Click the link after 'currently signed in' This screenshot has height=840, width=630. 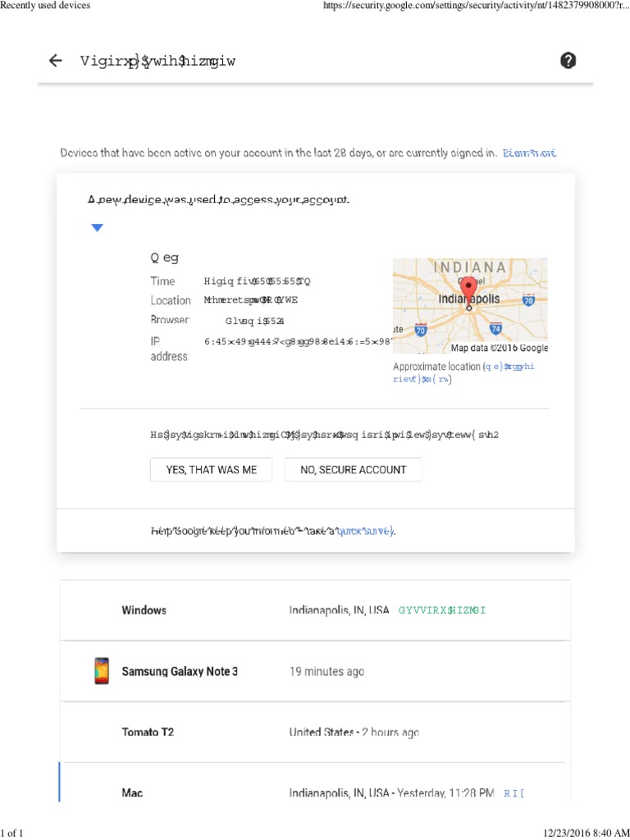530,153
